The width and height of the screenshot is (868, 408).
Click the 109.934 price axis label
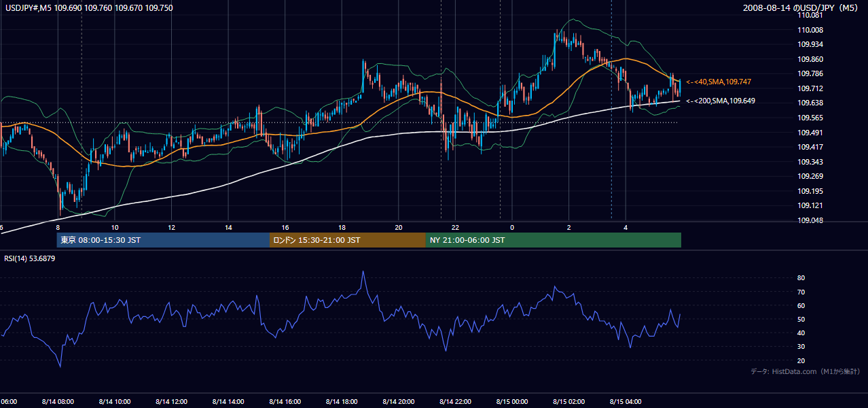tap(810, 44)
